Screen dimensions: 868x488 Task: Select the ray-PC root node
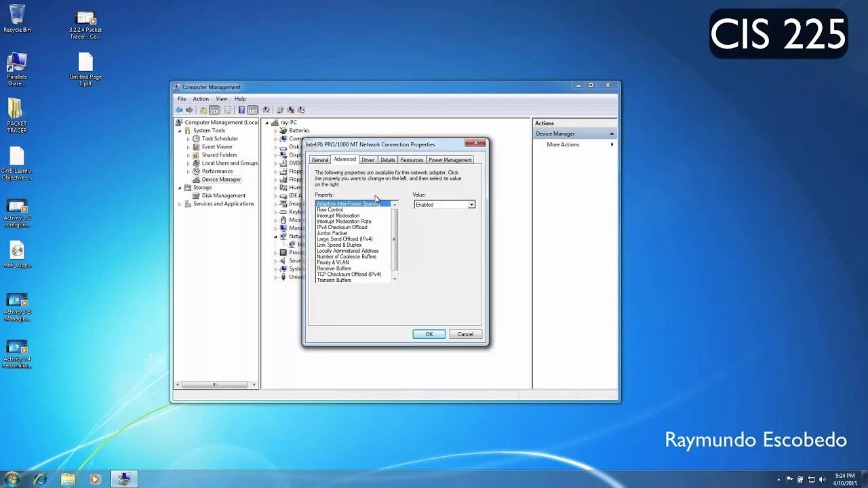[288, 123]
